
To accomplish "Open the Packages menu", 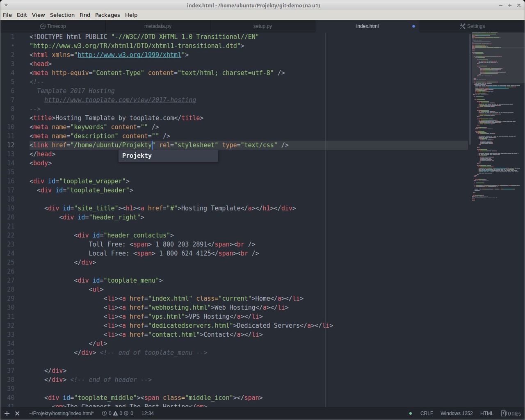I will point(107,15).
